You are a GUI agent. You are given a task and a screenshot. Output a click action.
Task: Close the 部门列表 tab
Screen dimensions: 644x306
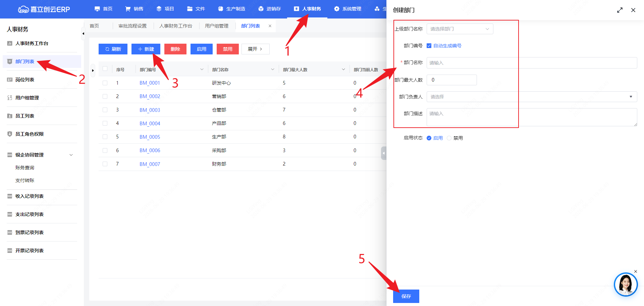[270, 26]
